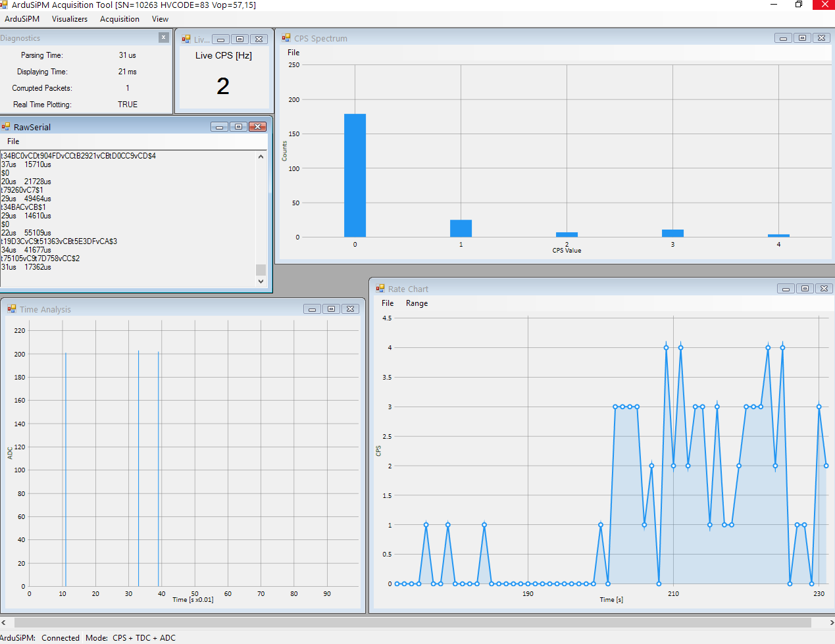
Task: Click the Diagnostics panel title
Action: [x=20, y=38]
